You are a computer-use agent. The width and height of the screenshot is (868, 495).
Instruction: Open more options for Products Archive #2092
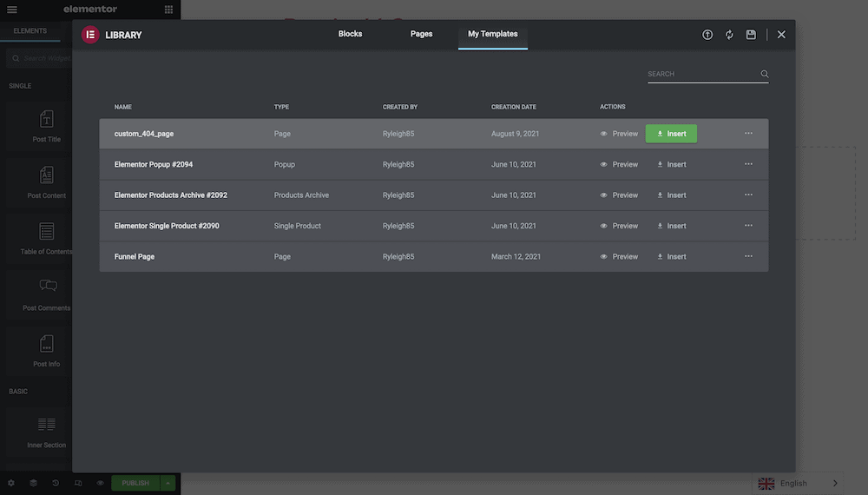748,195
